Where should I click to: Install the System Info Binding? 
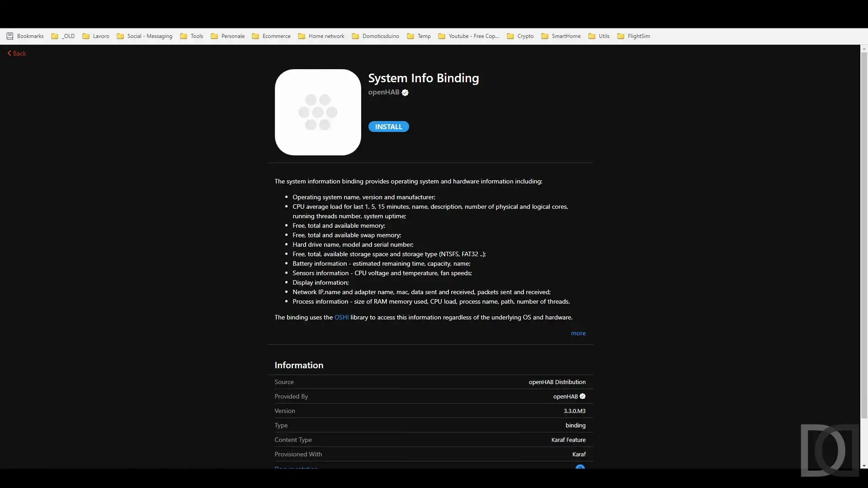388,127
